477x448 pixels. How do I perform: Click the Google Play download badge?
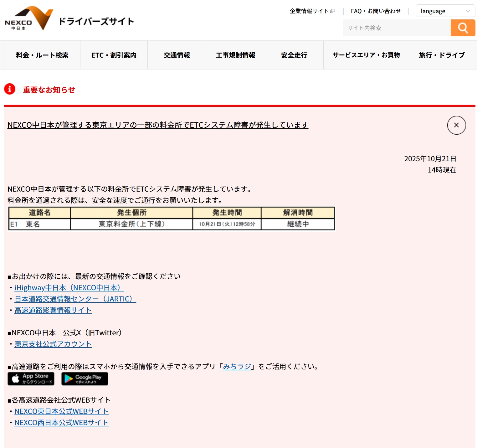click(x=85, y=379)
